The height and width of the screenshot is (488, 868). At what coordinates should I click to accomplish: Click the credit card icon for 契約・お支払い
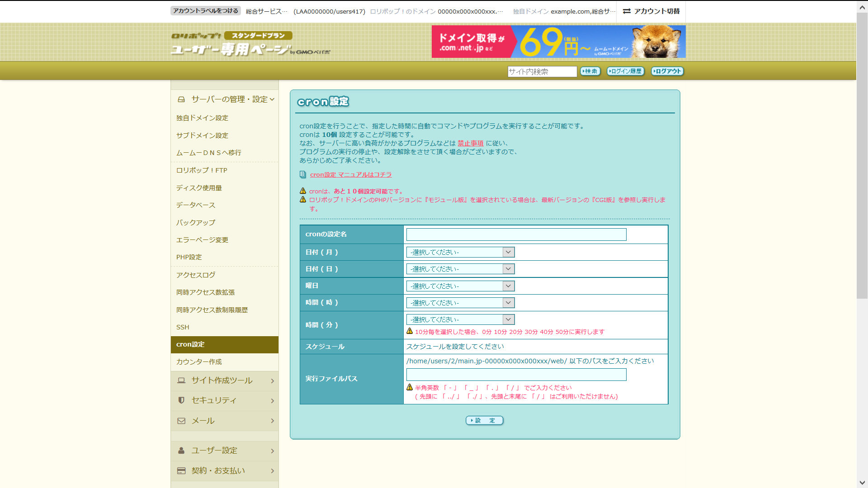181,471
